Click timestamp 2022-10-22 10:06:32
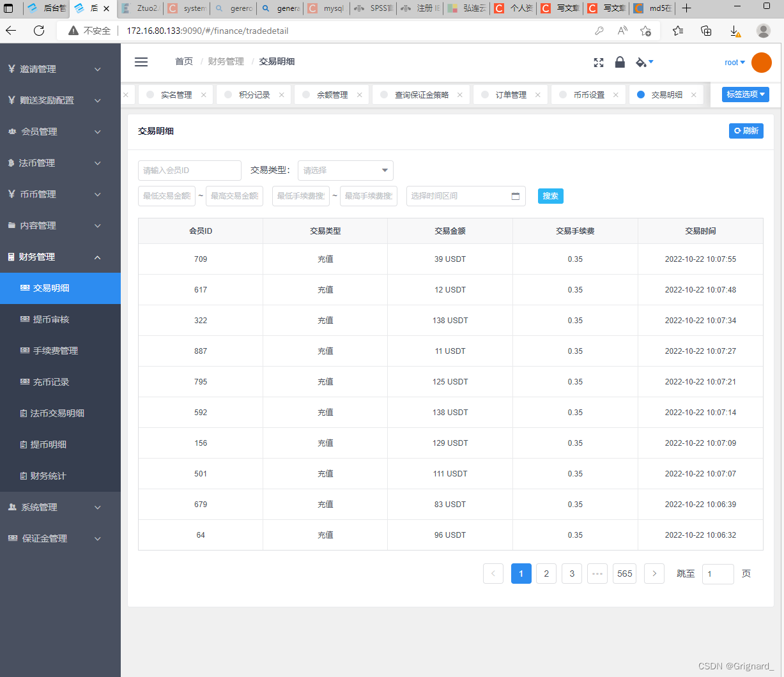This screenshot has height=677, width=784. (x=700, y=535)
